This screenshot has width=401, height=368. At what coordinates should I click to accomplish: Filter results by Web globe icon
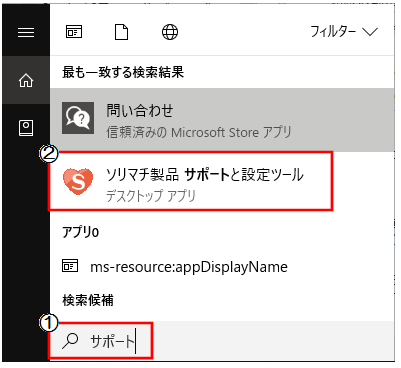170,32
